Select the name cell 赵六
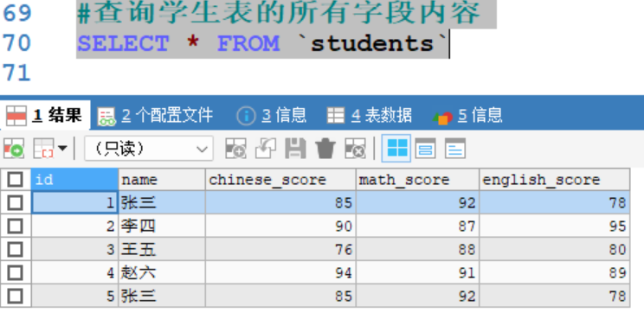644x319 pixels. [162, 272]
